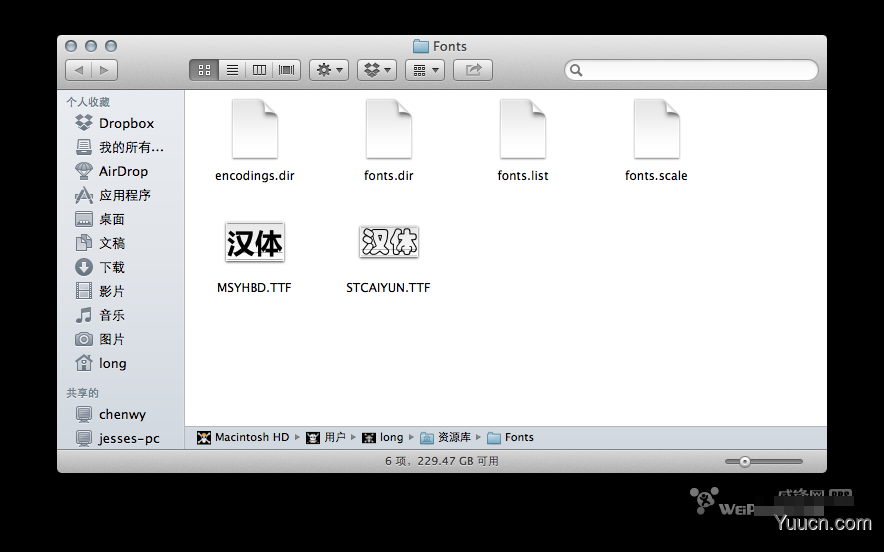This screenshot has width=884, height=552.
Task: Open the long home folder in sidebar
Action: pos(121,363)
